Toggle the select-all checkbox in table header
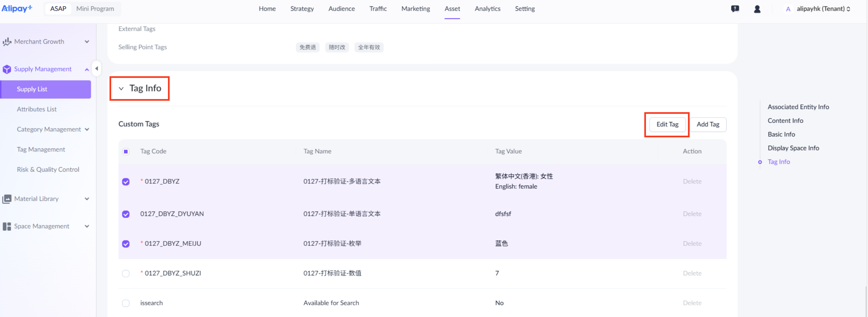This screenshot has width=868, height=317. coord(126,151)
